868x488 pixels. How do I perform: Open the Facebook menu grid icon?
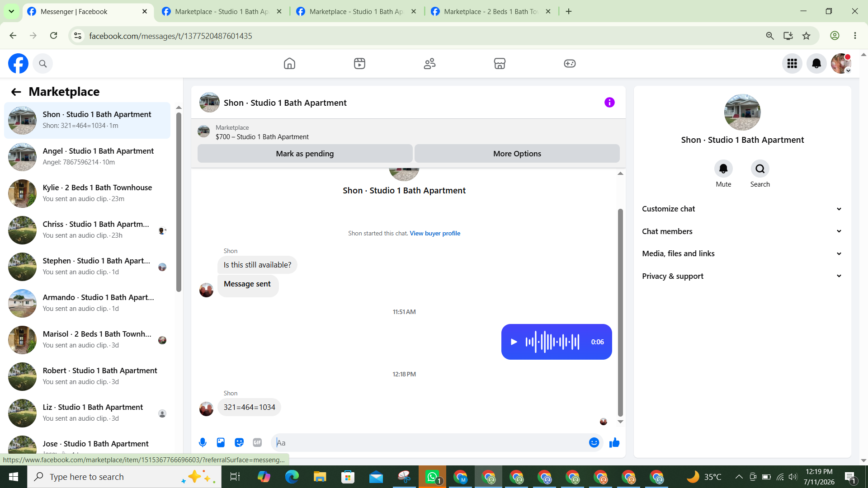coord(792,64)
